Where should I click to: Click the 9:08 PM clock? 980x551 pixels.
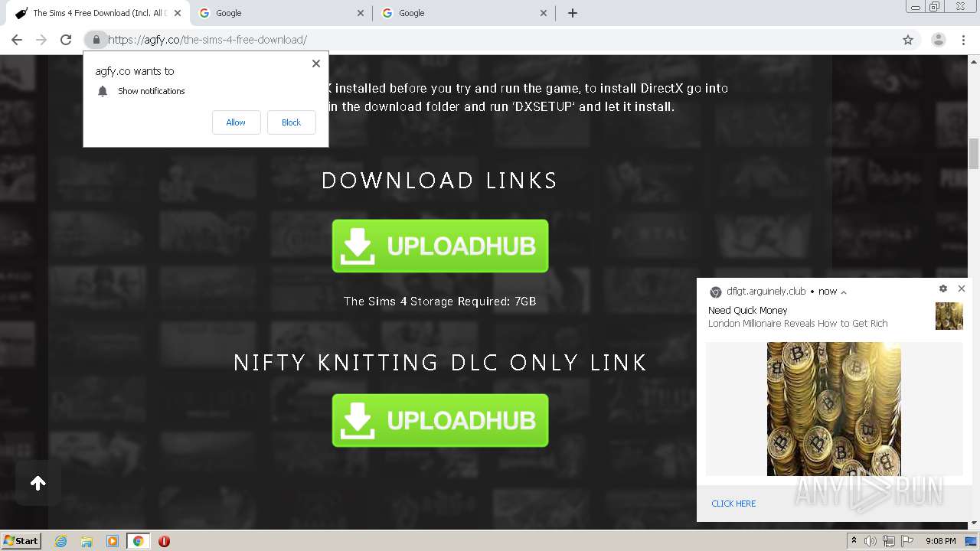pyautogui.click(x=940, y=541)
